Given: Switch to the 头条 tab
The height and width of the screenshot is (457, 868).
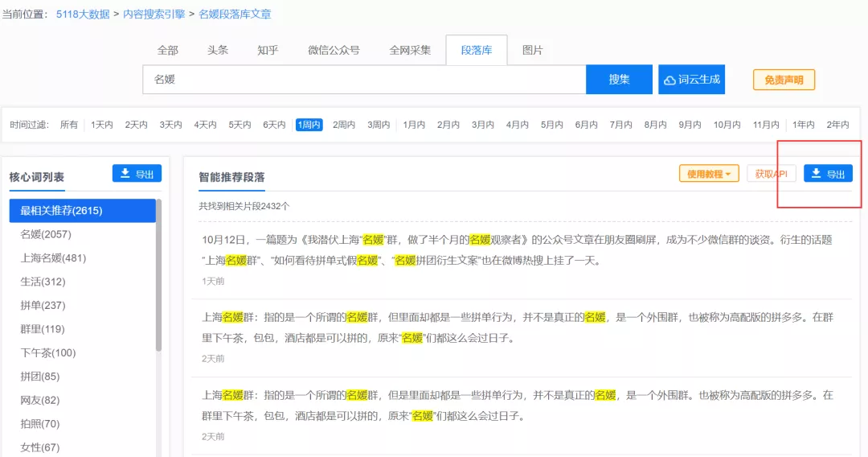Looking at the screenshot, I should (218, 50).
